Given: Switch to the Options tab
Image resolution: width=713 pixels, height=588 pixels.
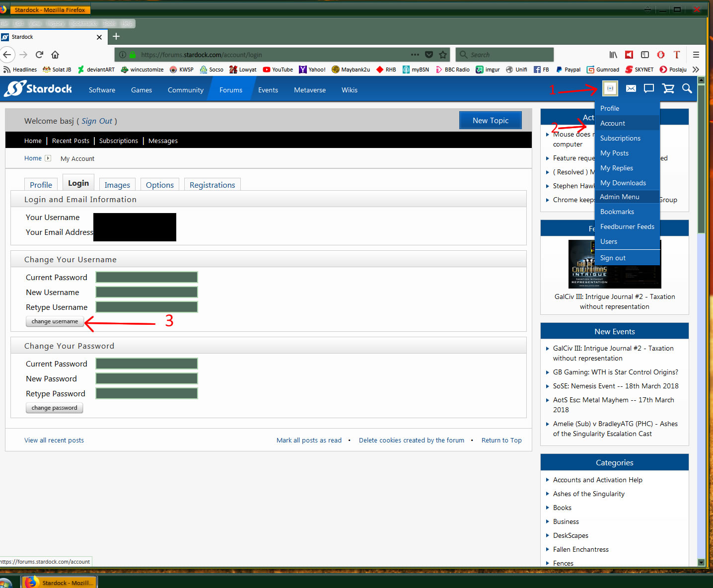Looking at the screenshot, I should pyautogui.click(x=159, y=185).
